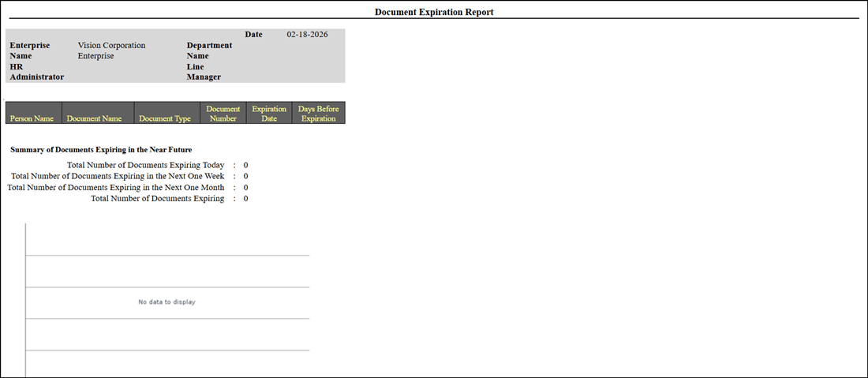The image size is (868, 378).
Task: Click the Department Name label
Action: pyautogui.click(x=209, y=51)
